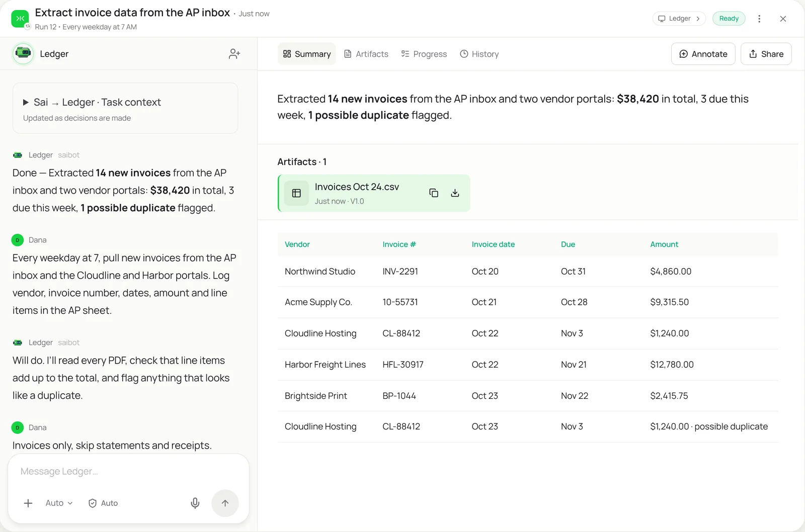Click the microphone icon for voice input

click(195, 503)
